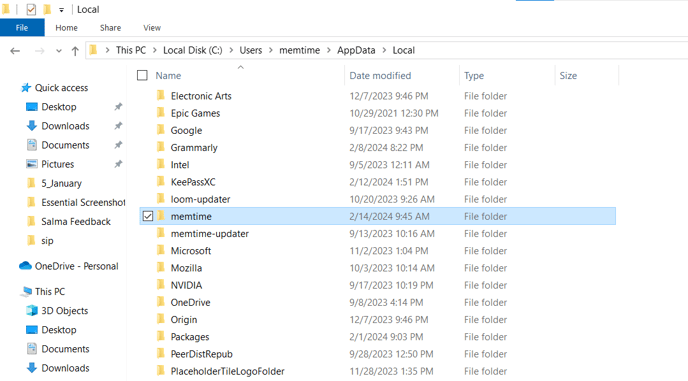Click Users breadcrumb in address bar

(251, 50)
